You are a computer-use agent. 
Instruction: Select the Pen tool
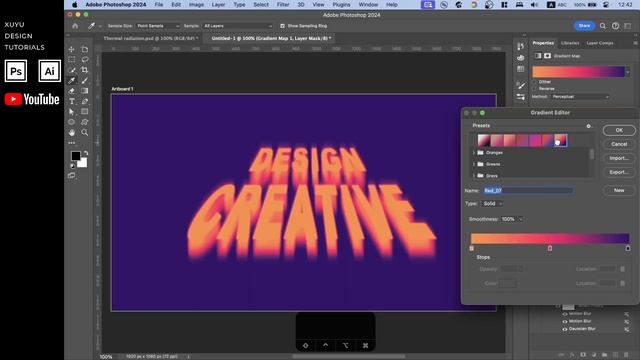point(84,101)
